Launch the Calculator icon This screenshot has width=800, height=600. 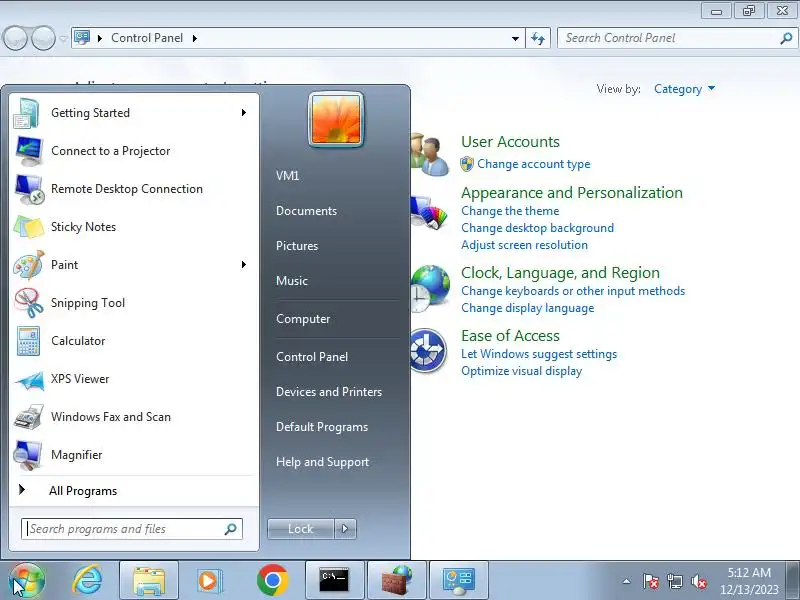[28, 341]
